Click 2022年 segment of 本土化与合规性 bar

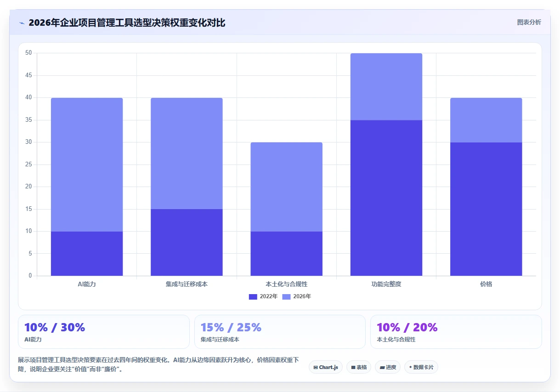(287, 253)
